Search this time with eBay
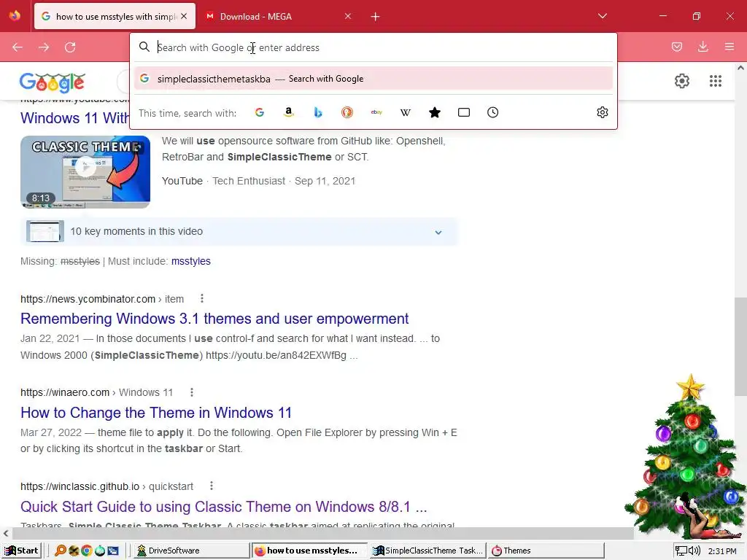Viewport: 747px width, 560px height. [x=376, y=112]
